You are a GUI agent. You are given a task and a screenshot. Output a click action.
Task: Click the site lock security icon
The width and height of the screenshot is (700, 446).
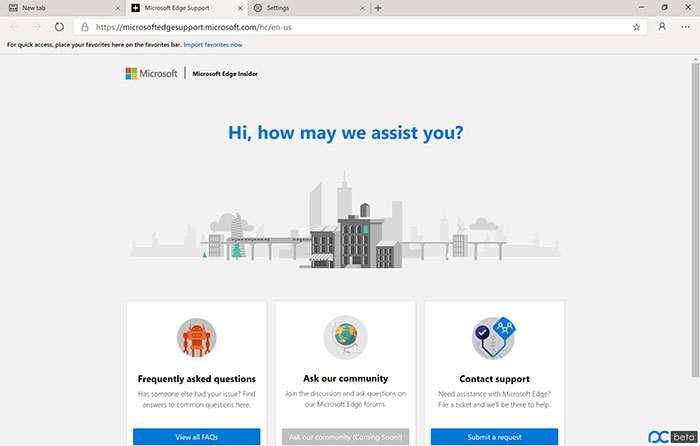tap(84, 27)
